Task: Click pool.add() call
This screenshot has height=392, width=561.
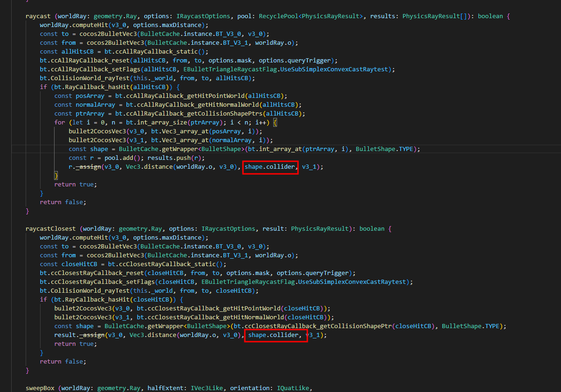Action: (123, 158)
